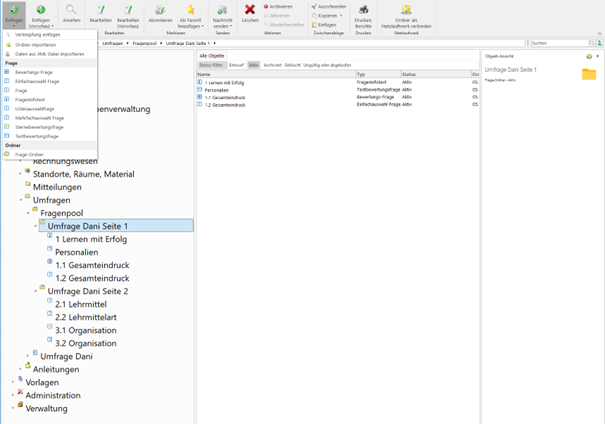Collapse the ribbon with the small arrow
Image resolution: width=605 pixels, height=424 pixels.
click(599, 34)
